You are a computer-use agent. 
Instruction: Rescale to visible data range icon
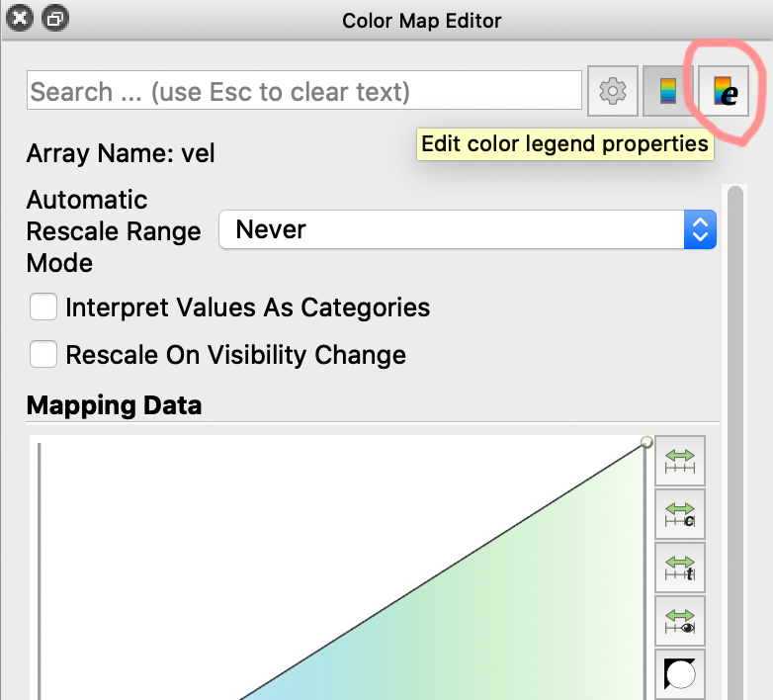pyautogui.click(x=680, y=621)
